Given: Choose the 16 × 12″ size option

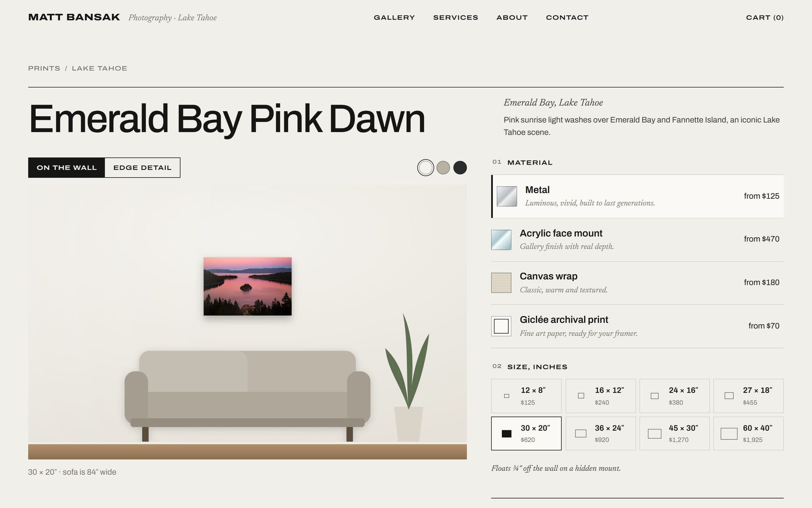Looking at the screenshot, I should (600, 396).
